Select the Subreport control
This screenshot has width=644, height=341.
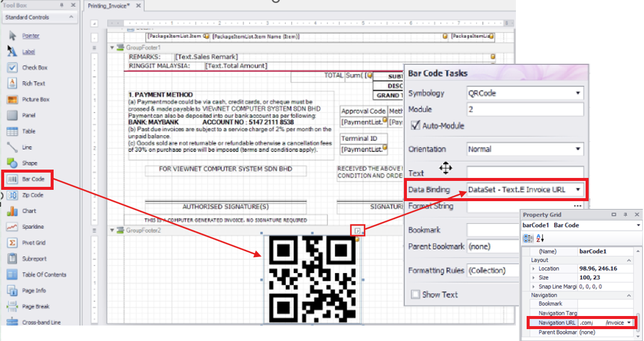tap(34, 259)
